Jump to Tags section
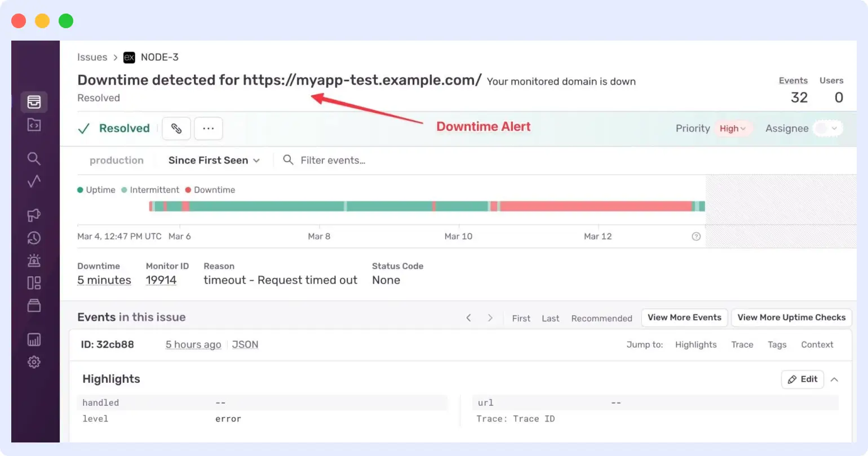The height and width of the screenshot is (456, 868). (777, 345)
